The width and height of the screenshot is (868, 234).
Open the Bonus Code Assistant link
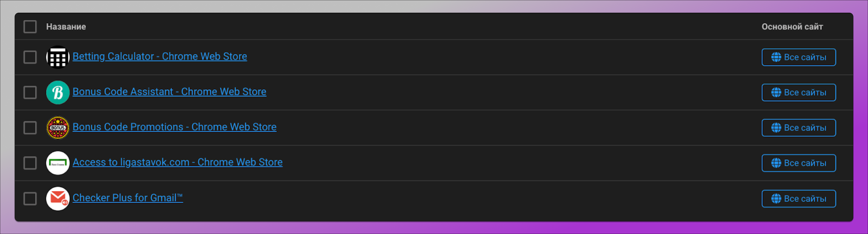pyautogui.click(x=169, y=92)
